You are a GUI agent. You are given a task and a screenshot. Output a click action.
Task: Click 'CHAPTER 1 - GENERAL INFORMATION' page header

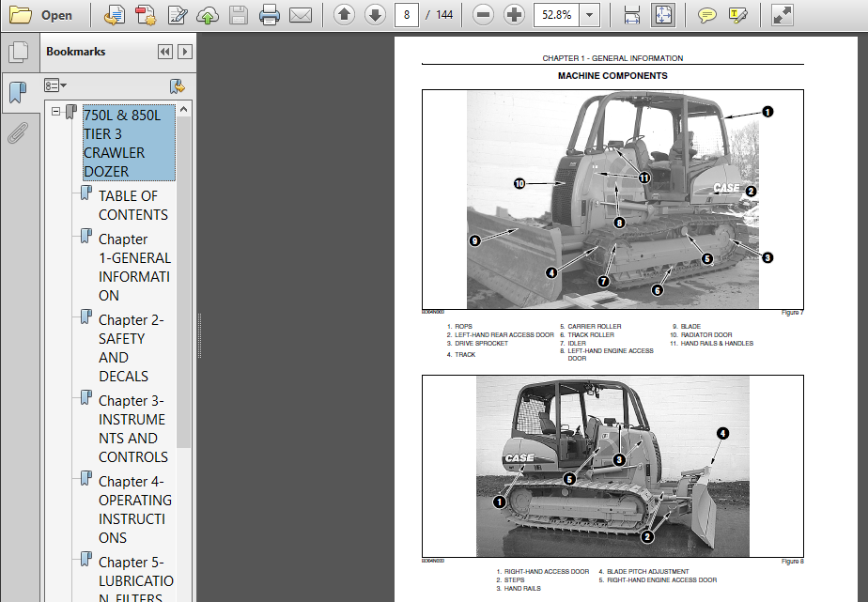(612, 58)
